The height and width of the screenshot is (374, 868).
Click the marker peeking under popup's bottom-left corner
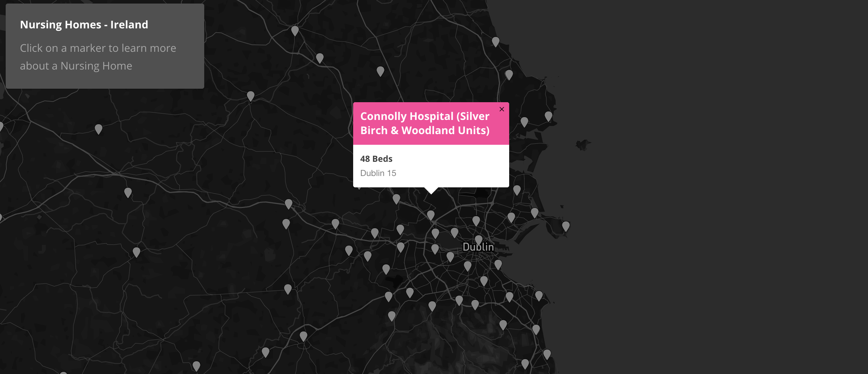[359, 187]
